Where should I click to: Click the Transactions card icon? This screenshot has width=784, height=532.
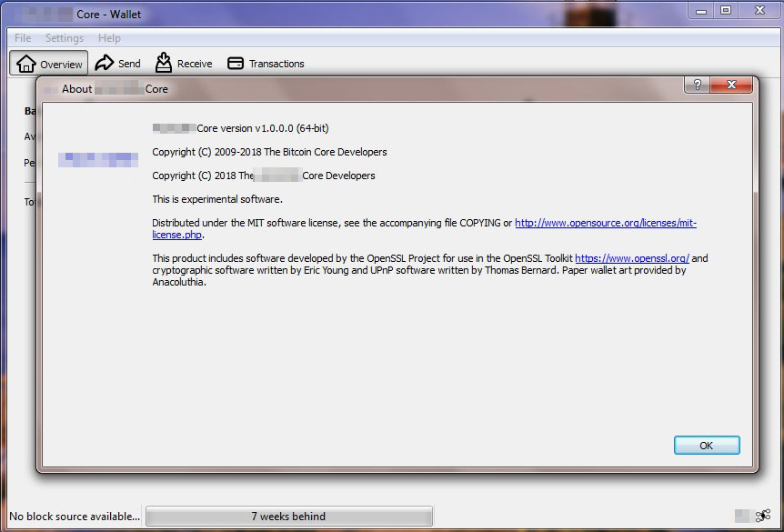236,63
